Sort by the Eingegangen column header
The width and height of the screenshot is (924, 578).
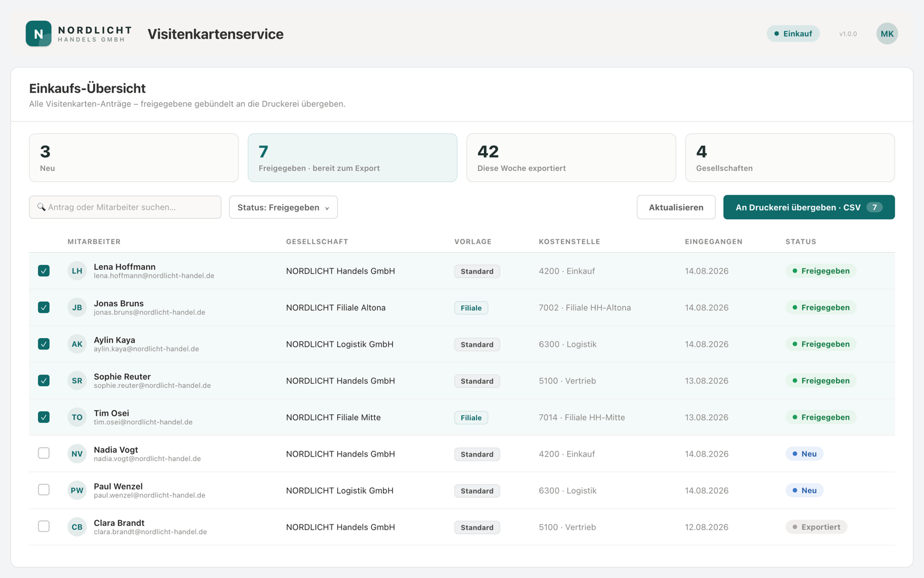[714, 242]
